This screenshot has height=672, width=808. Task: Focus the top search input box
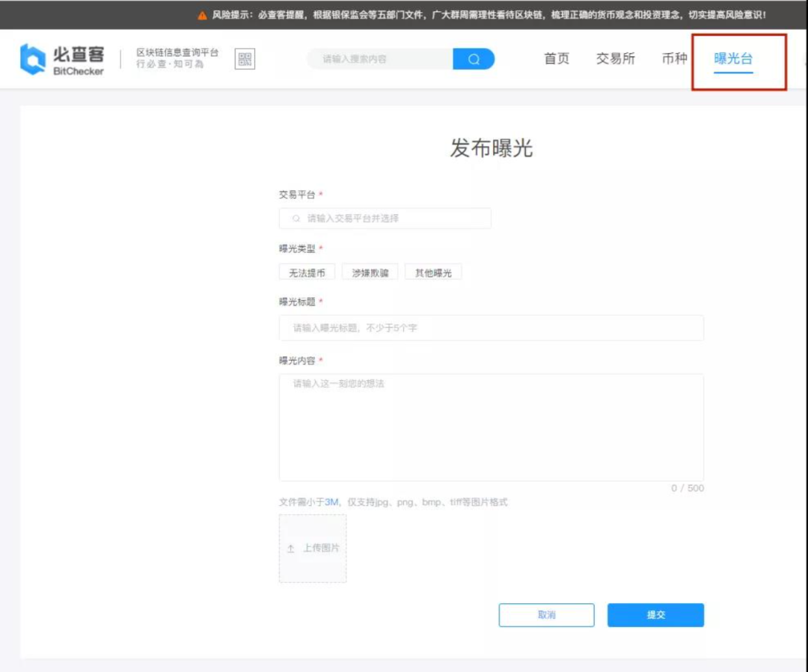pos(380,59)
